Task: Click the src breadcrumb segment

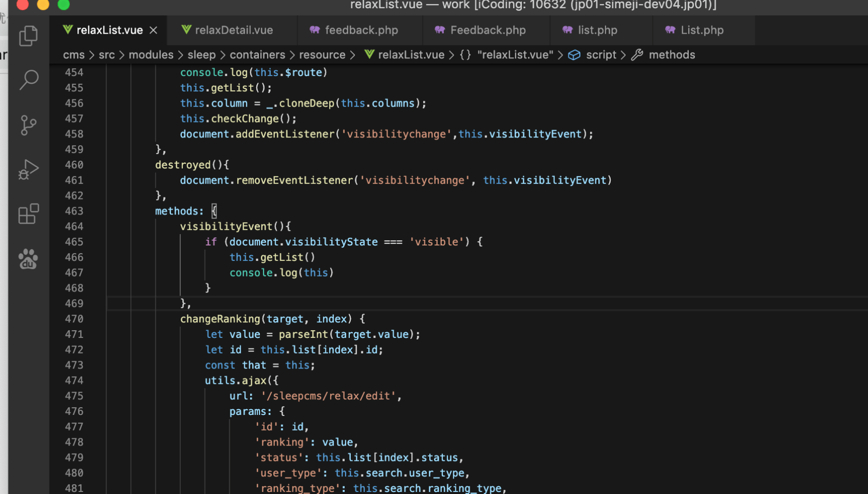Action: 107,55
